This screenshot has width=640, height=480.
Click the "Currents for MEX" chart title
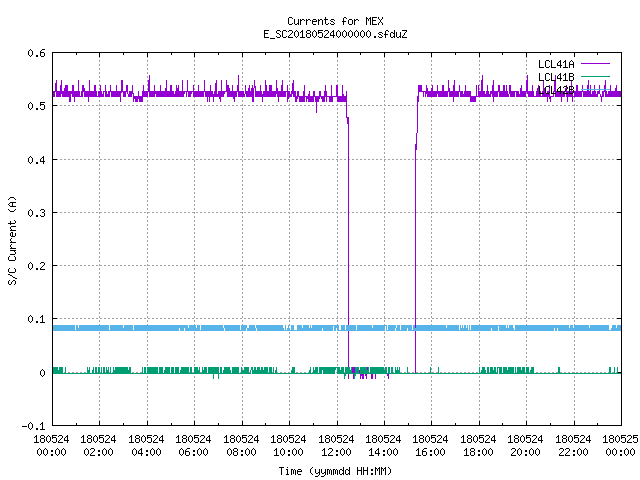[335, 21]
